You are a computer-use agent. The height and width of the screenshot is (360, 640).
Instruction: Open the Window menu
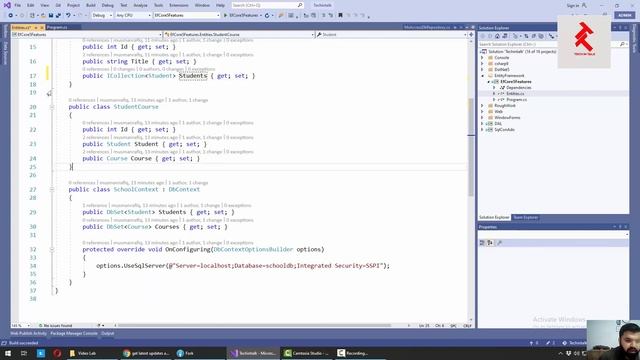click(202, 5)
